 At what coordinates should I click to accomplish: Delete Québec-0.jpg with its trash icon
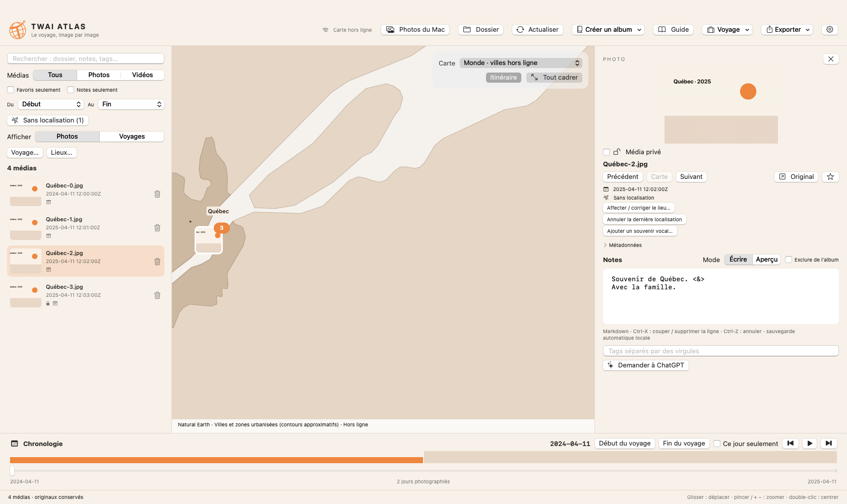pos(157,194)
